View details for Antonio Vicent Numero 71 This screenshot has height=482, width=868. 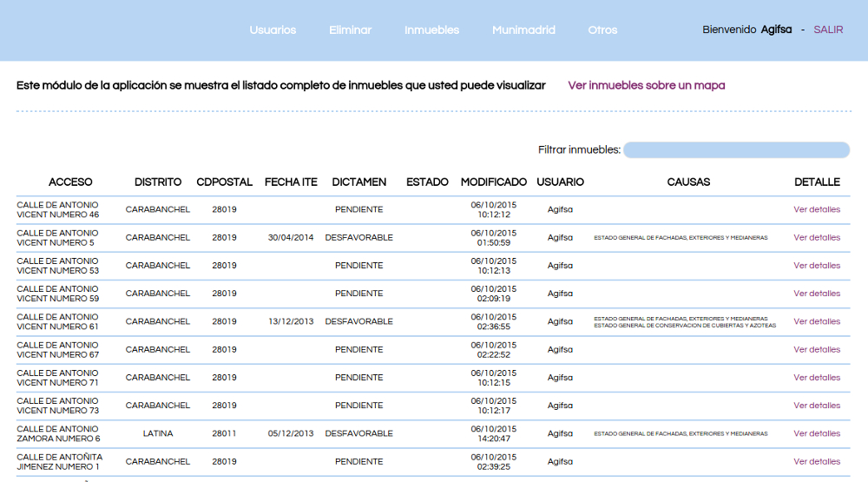coord(817,378)
